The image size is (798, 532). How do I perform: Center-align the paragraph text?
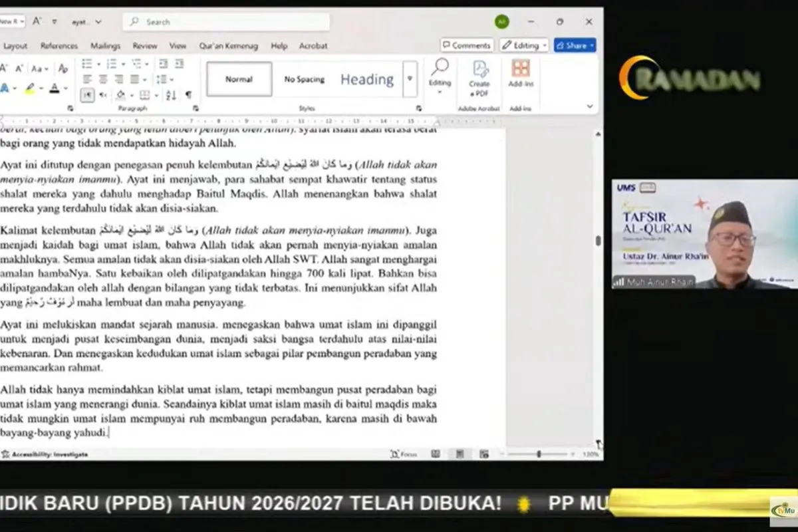(102, 79)
